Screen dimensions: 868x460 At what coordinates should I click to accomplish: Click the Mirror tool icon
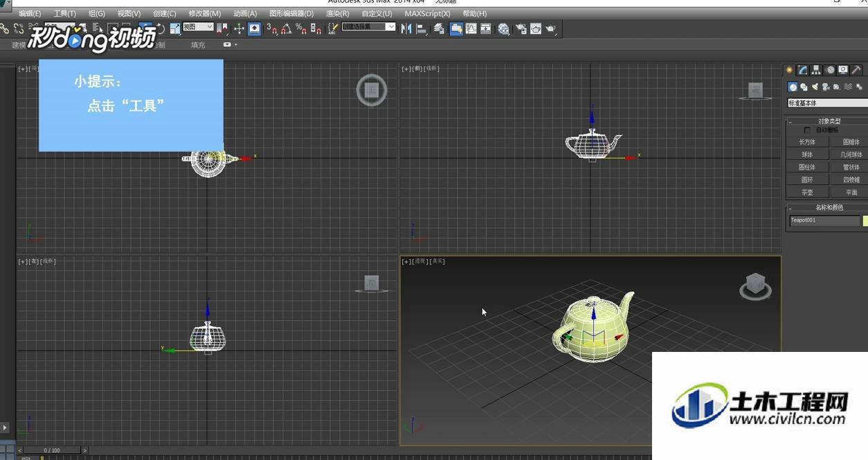pyautogui.click(x=406, y=29)
